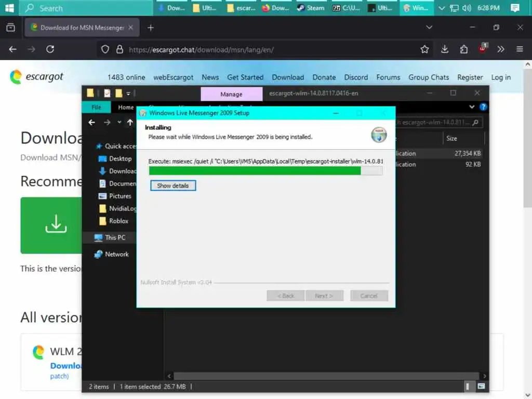Open Explorer recent locations dropdown

coord(119,123)
